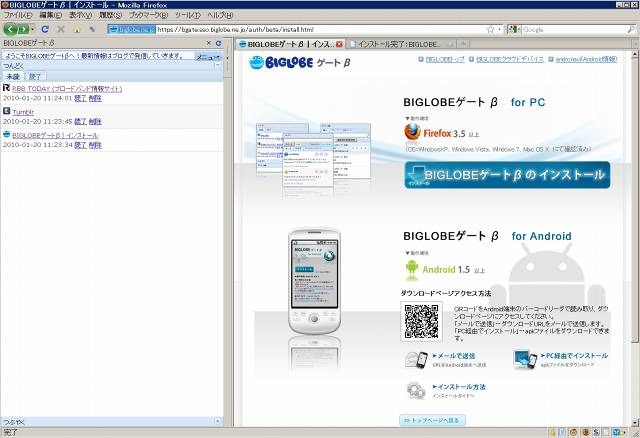Open the 表示 menu

click(80, 15)
